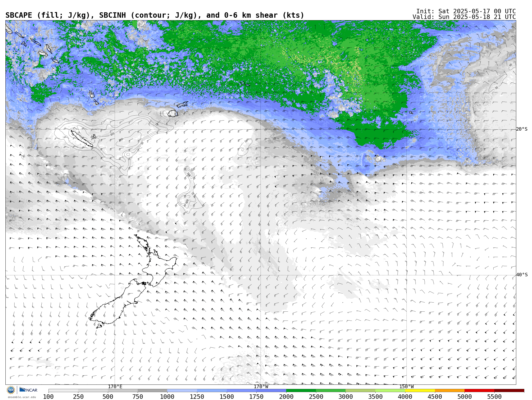Click the bright green 2500-3000 colorbar swatch

331,391
